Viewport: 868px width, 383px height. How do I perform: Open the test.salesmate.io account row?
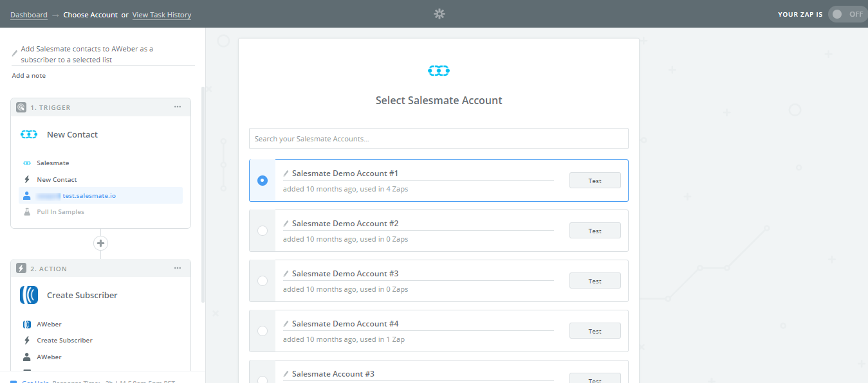point(101,195)
